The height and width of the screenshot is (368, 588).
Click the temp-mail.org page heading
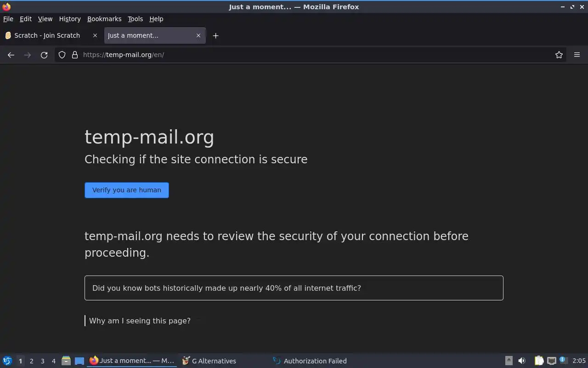coord(149,137)
